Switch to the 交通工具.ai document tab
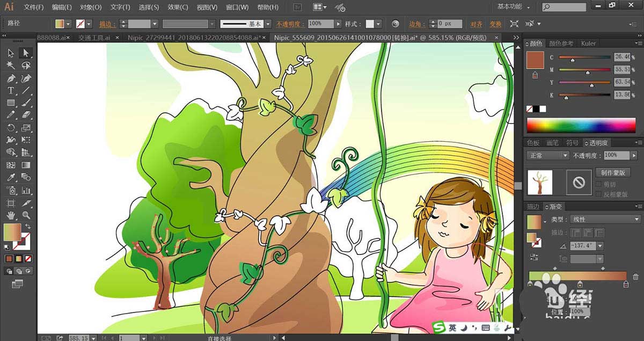The height and width of the screenshot is (341, 644). point(94,38)
